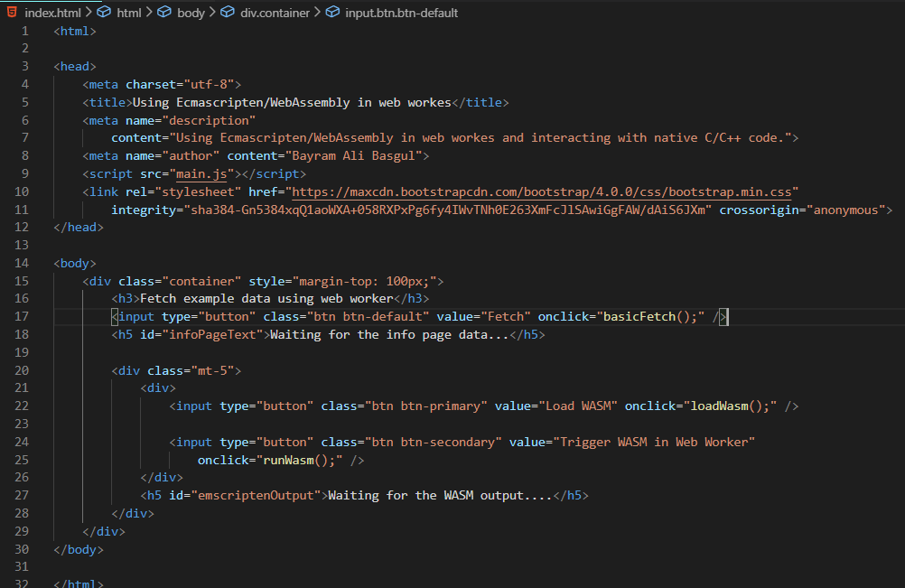Follow the bootstrap.min.css CDN URL
This screenshot has height=588, width=905.
click(x=541, y=191)
